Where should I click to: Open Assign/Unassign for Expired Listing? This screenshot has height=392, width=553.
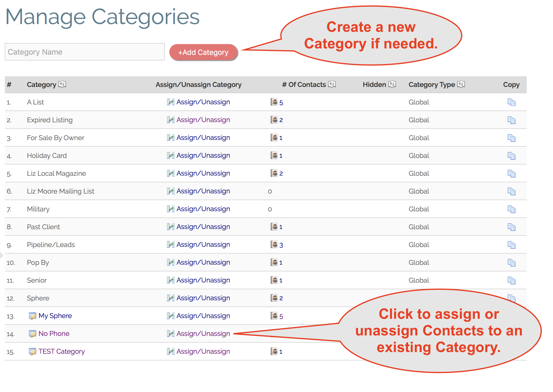(x=203, y=120)
